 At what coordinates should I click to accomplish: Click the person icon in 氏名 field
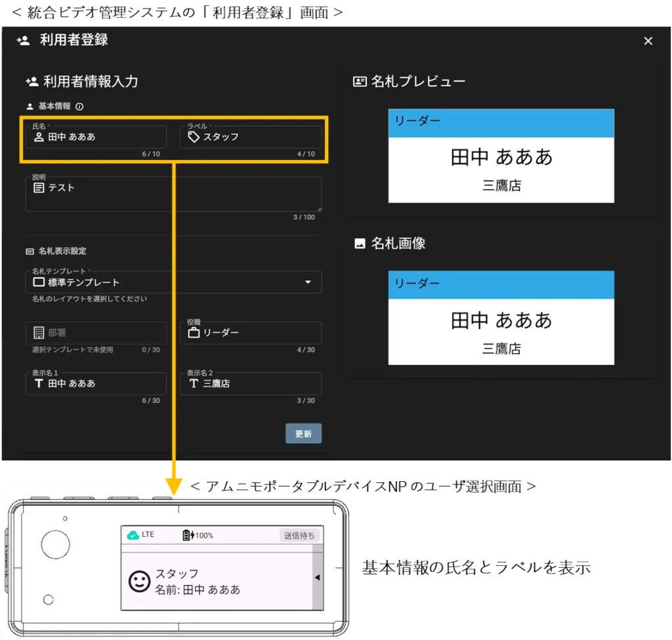tap(39, 137)
